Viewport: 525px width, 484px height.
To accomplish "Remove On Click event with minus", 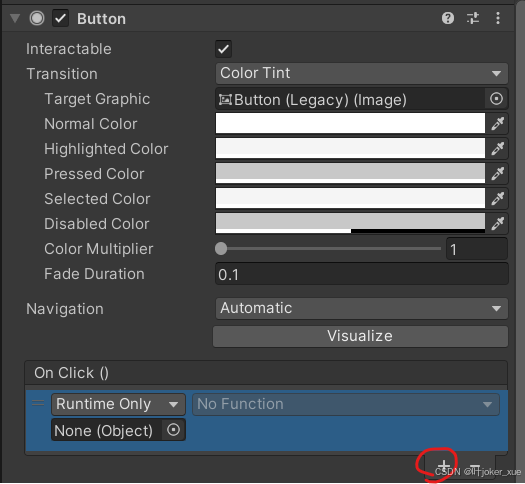I will (x=475, y=466).
